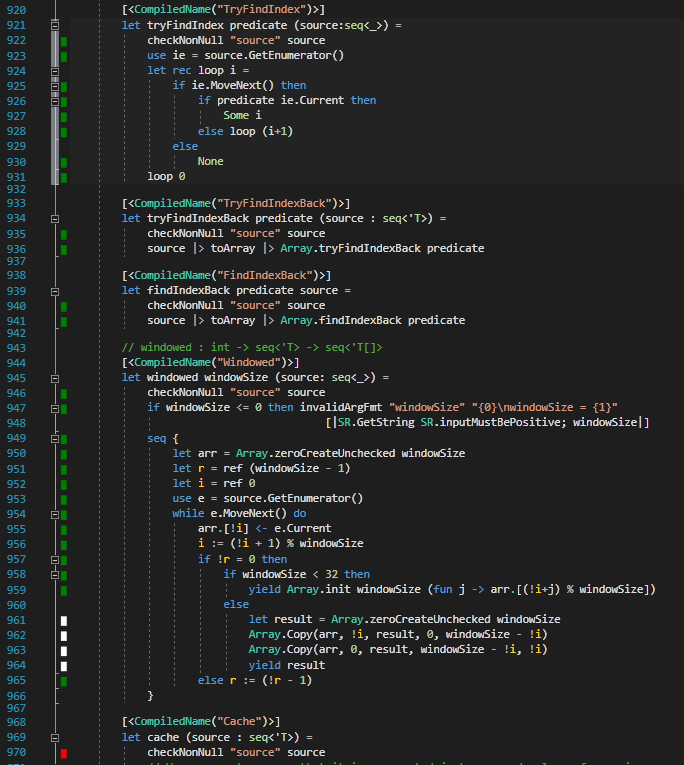Screen dimensions: 684x765
Task: Collapse the findIndexBack function at line 939
Action: (55, 292)
